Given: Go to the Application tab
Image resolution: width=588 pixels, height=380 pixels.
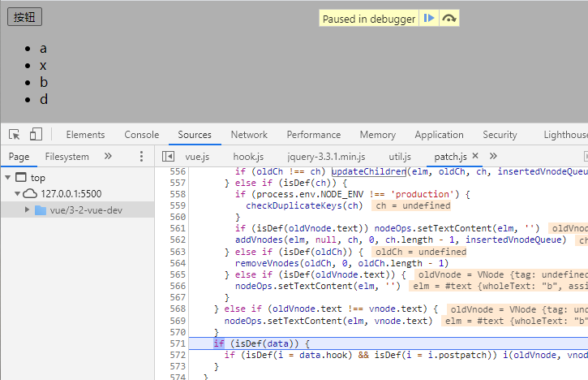Looking at the screenshot, I should tap(439, 135).
